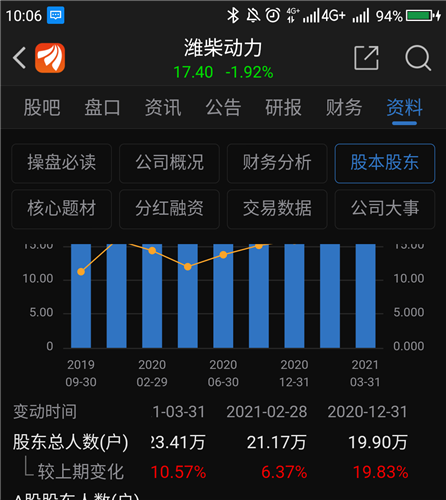Tap the stock title 潍柴动力
This screenshot has width=446, height=500.
[223, 48]
